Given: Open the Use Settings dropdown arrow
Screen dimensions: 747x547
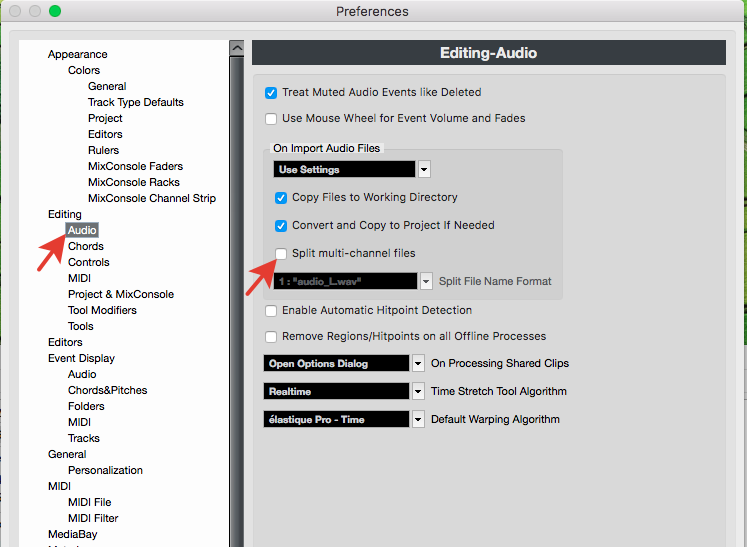Looking at the screenshot, I should coord(424,169).
